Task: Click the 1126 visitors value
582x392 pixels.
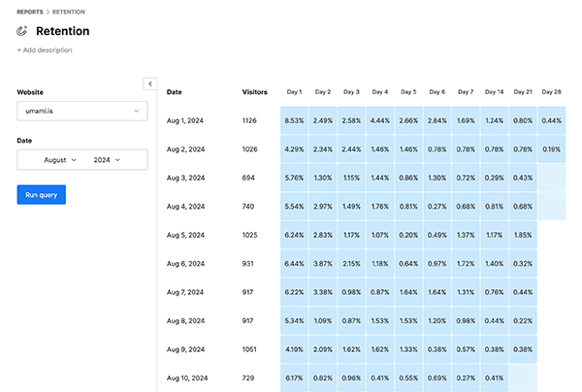Action: point(252,120)
